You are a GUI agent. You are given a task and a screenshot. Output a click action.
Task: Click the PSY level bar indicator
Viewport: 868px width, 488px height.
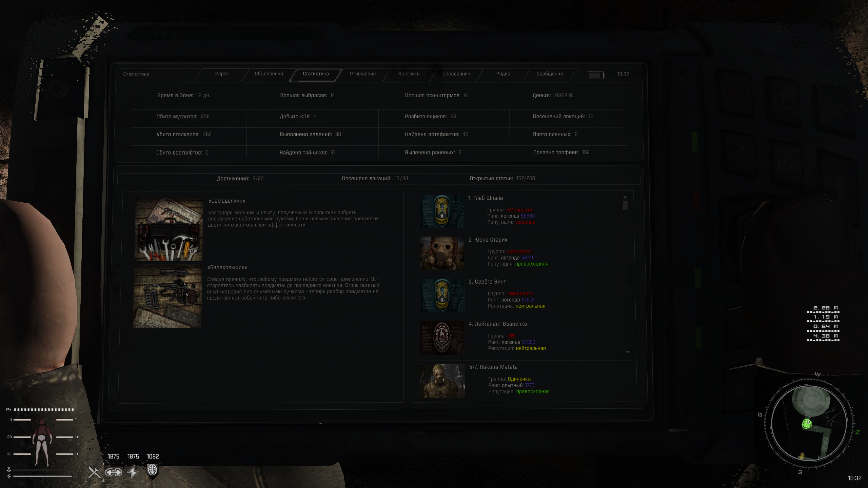click(x=44, y=409)
